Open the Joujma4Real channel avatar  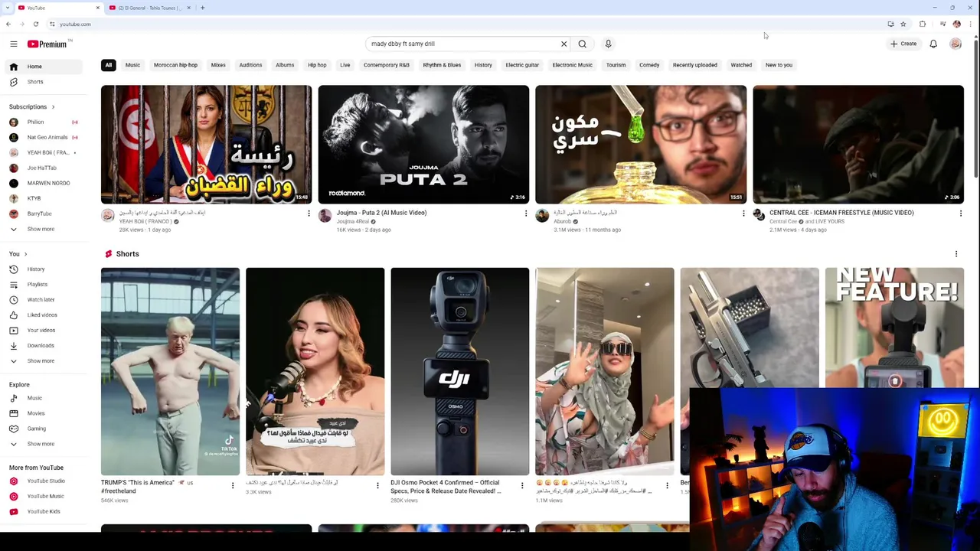tap(325, 216)
